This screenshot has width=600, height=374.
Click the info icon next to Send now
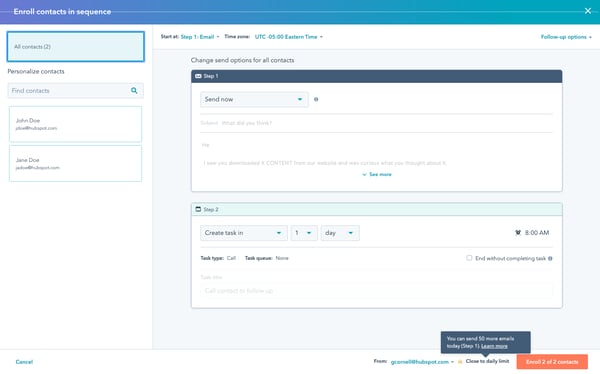point(316,99)
